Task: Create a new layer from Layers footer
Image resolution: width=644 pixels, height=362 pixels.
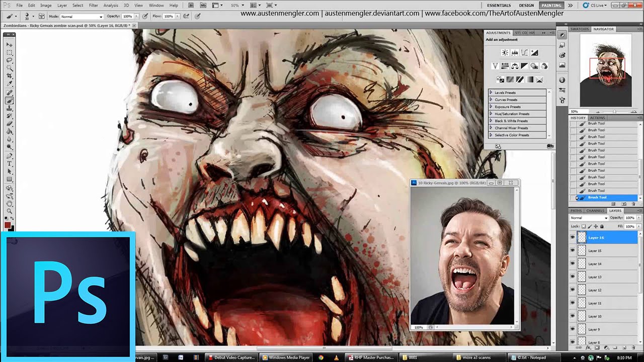Action: 625,347
